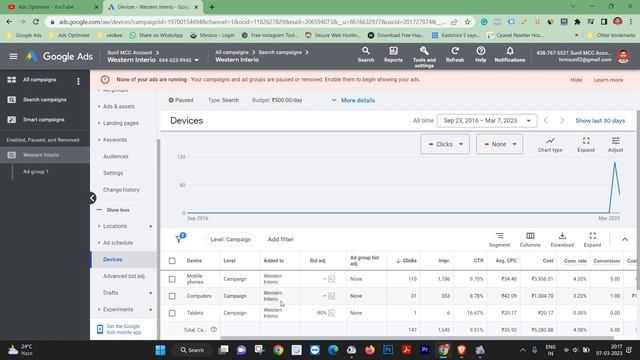Select all rows checkbox in table header

pos(172,261)
